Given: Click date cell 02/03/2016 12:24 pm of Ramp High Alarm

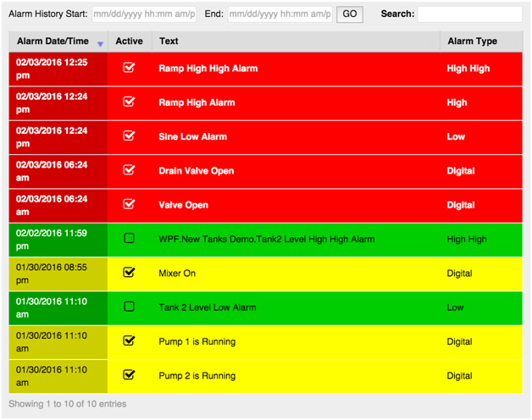Looking at the screenshot, I should coord(58,103).
